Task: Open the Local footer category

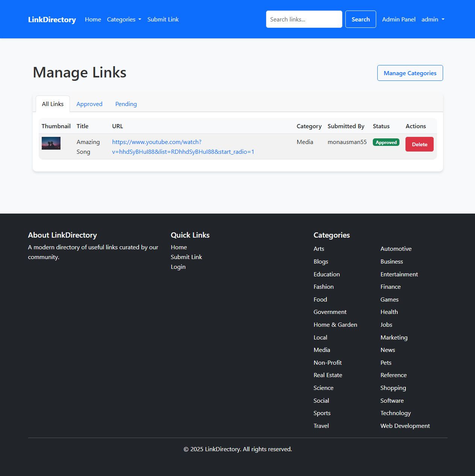Action: pos(321,338)
